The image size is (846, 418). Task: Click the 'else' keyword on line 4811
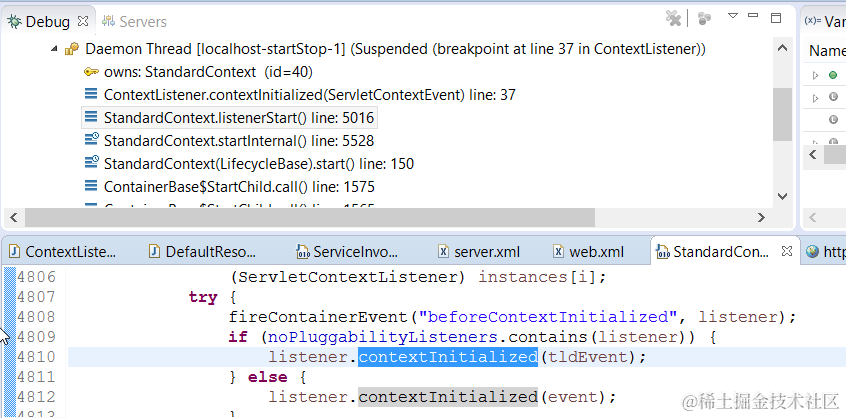tap(268, 377)
